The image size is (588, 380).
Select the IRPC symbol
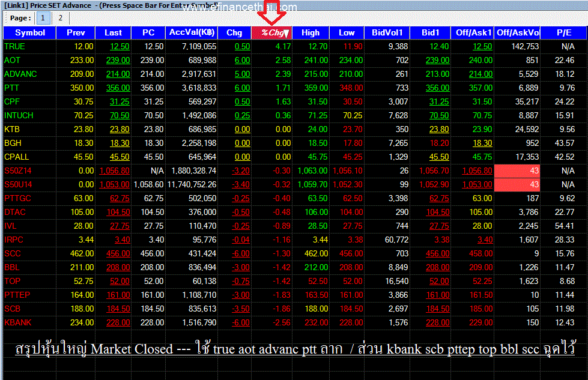14,240
